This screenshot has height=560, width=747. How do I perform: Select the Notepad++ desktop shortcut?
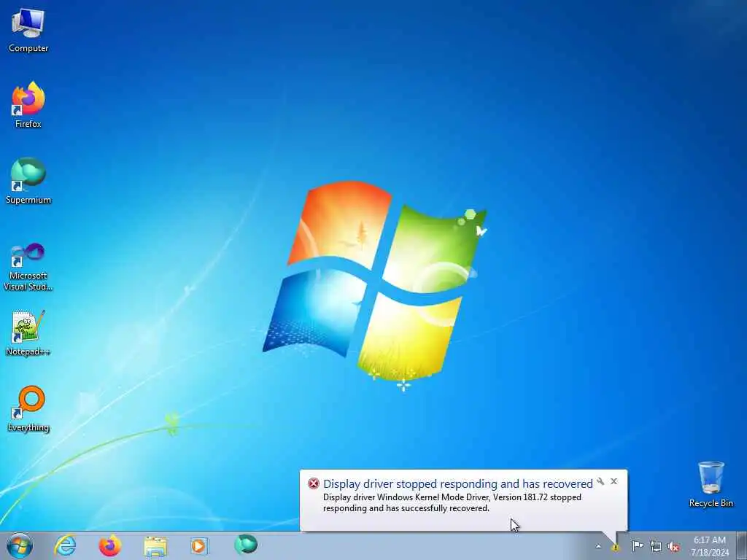click(28, 332)
